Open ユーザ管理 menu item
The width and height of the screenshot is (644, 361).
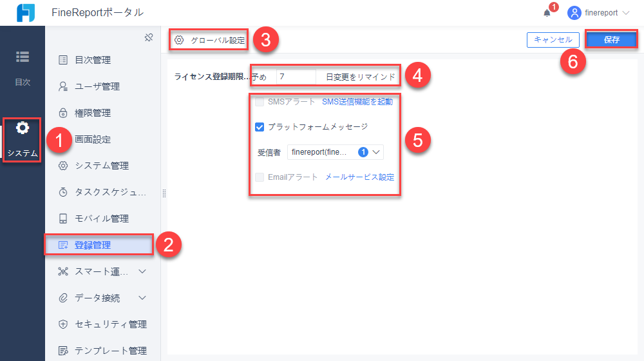pyautogui.click(x=102, y=86)
